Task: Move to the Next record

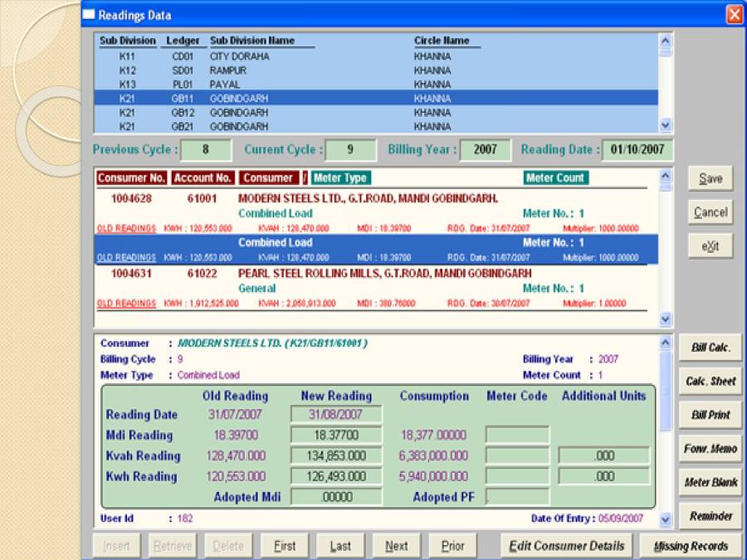Action: click(397, 545)
